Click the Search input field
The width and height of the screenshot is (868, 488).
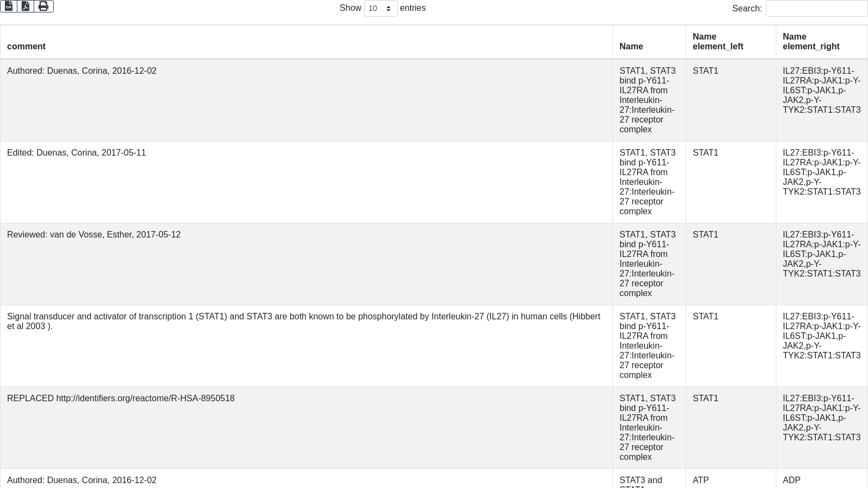[x=816, y=9]
